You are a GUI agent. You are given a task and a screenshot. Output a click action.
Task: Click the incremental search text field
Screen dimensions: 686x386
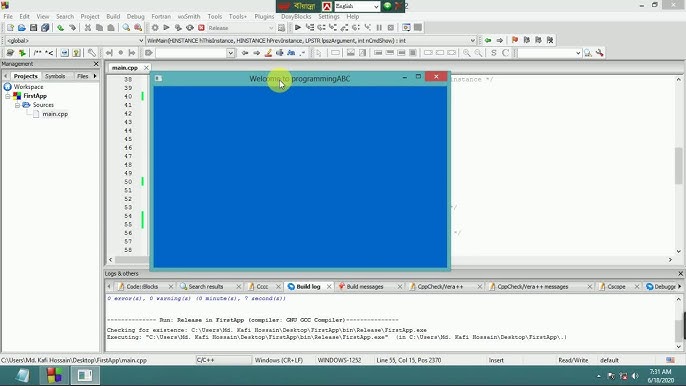[x=191, y=53]
